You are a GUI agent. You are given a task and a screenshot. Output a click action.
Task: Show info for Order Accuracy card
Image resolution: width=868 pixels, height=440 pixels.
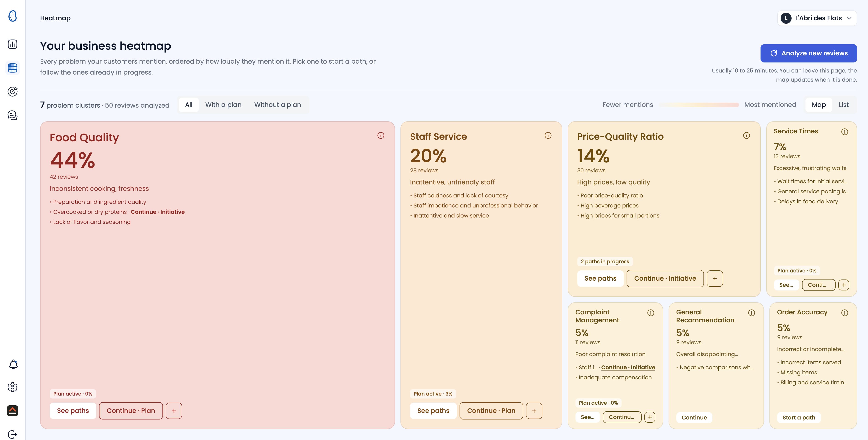pyautogui.click(x=845, y=313)
